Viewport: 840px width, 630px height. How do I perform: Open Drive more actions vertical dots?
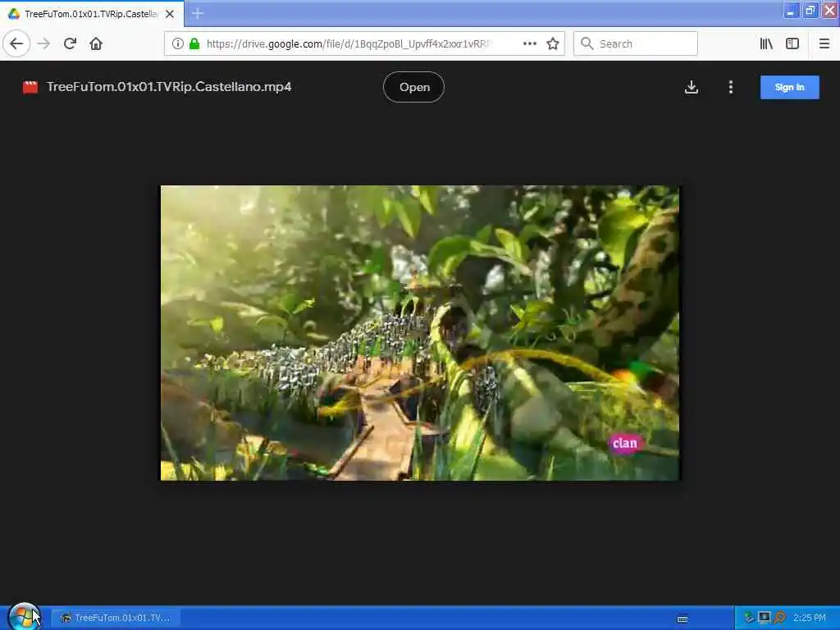731,87
